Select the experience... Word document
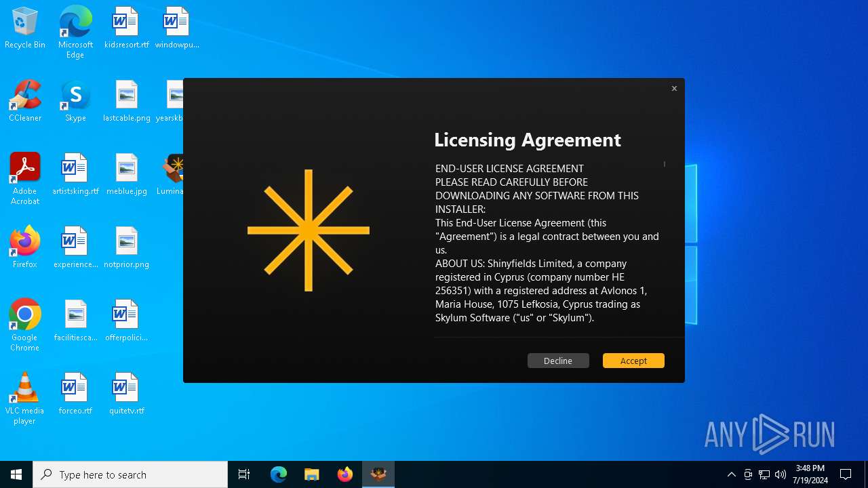 tap(75, 248)
